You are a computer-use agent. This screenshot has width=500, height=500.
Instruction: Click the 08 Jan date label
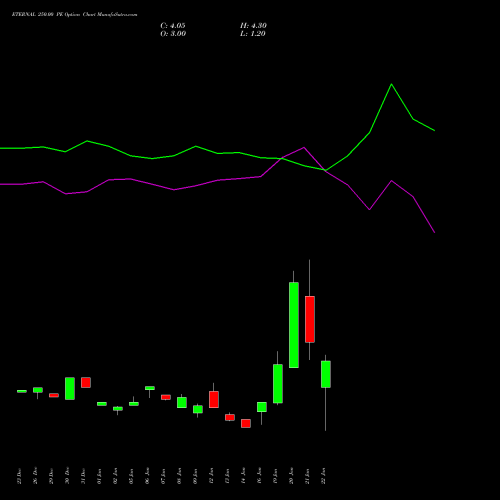(179, 476)
